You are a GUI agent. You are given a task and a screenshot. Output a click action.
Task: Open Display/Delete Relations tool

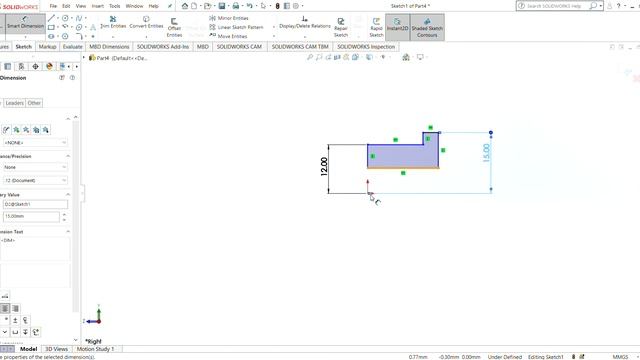click(x=304, y=22)
